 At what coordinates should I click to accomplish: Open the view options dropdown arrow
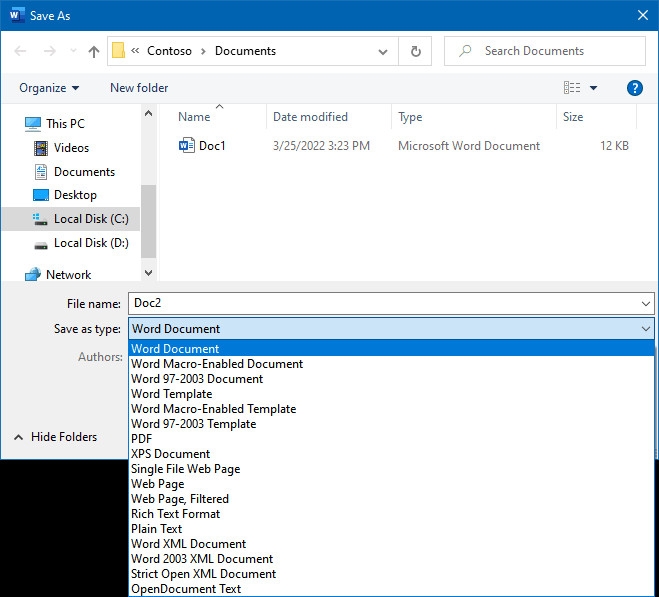(593, 88)
